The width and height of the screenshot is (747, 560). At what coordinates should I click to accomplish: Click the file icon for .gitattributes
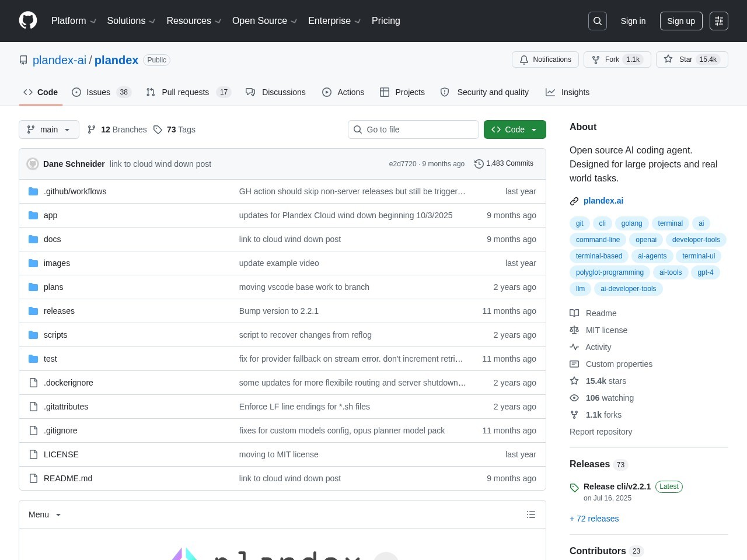click(33, 407)
